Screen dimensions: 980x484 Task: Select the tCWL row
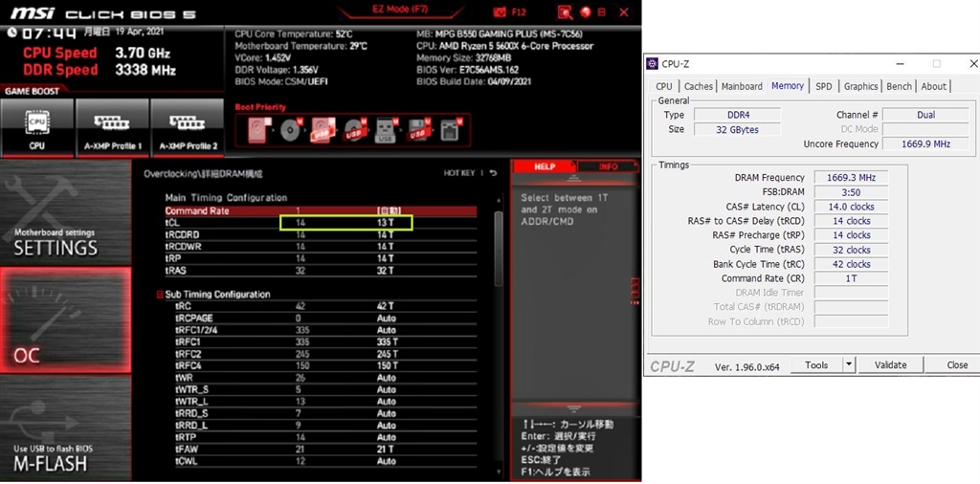tap(325, 461)
